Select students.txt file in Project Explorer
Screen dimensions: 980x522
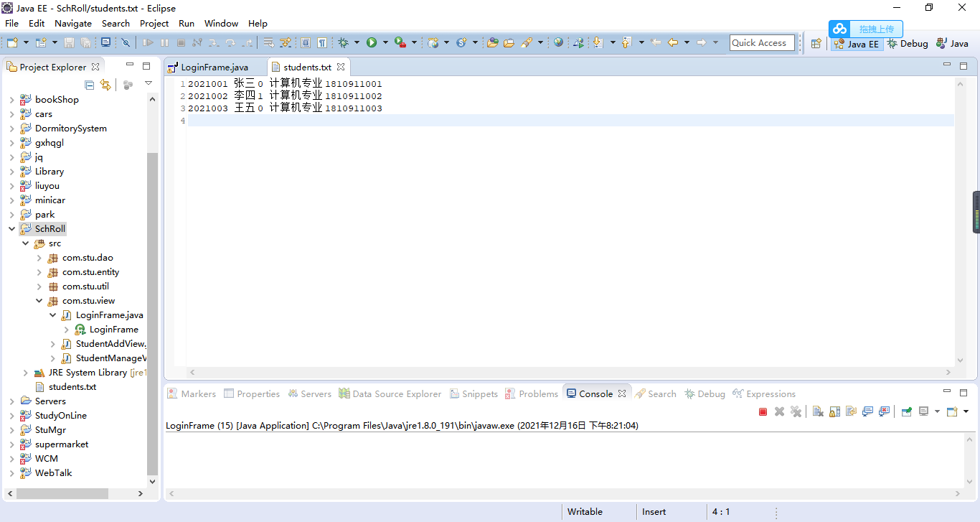(x=65, y=387)
